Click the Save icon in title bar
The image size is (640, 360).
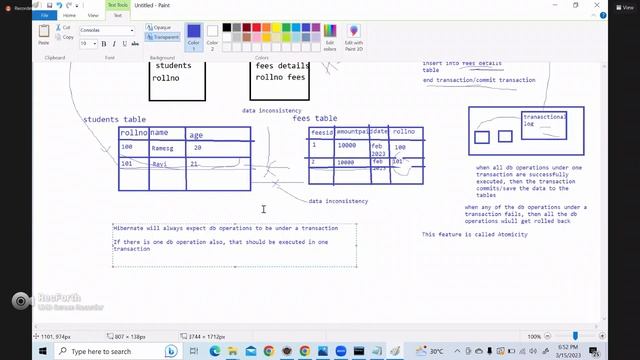(49, 5)
